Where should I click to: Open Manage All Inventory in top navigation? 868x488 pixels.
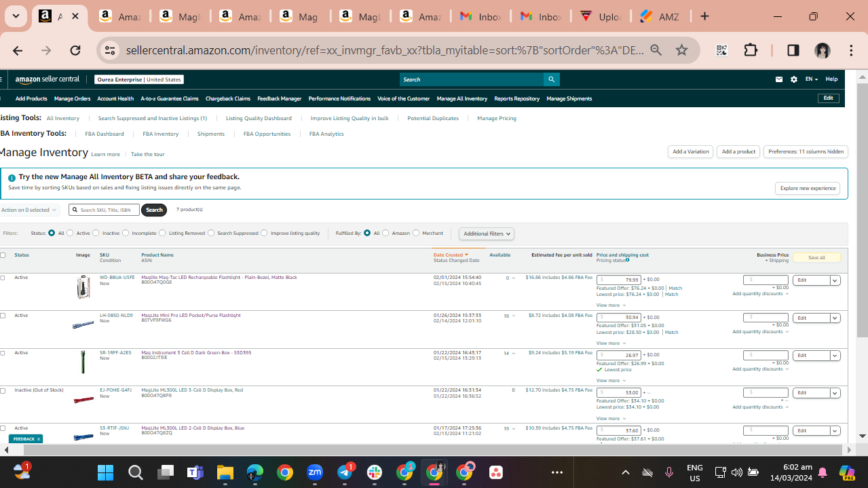click(x=462, y=98)
